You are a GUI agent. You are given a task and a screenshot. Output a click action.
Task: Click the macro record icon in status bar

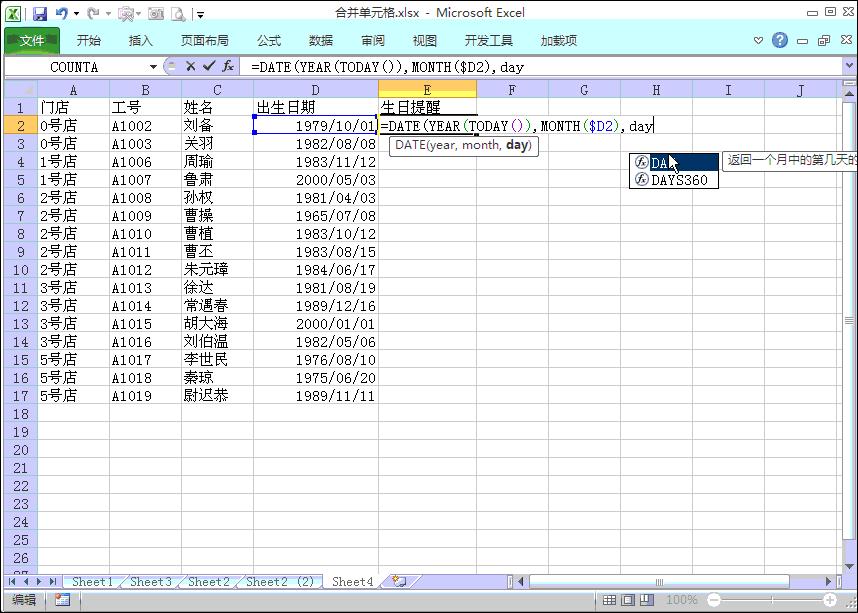click(x=62, y=600)
